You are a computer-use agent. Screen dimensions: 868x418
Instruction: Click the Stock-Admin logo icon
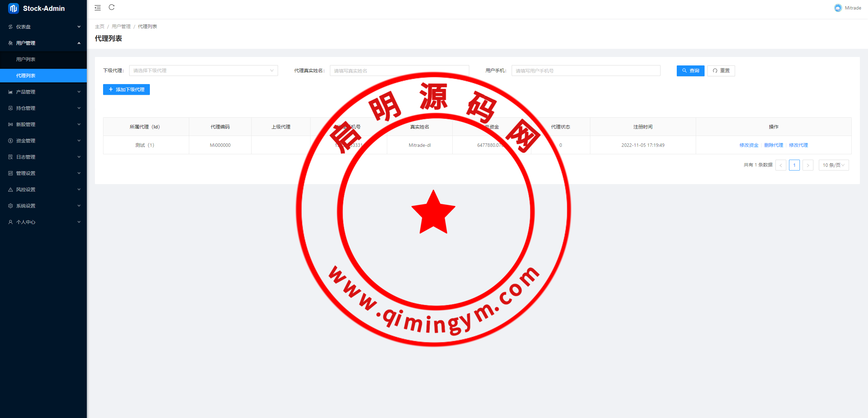pyautogui.click(x=14, y=8)
